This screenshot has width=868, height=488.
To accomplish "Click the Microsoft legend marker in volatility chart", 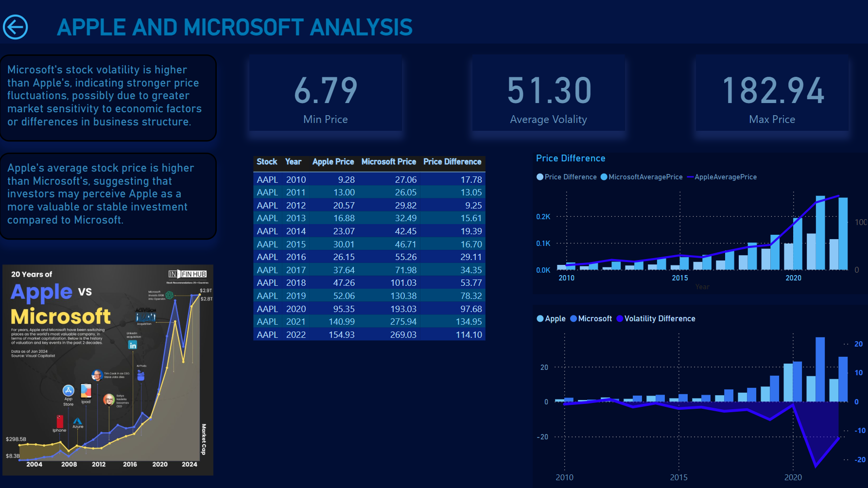I will [x=573, y=319].
